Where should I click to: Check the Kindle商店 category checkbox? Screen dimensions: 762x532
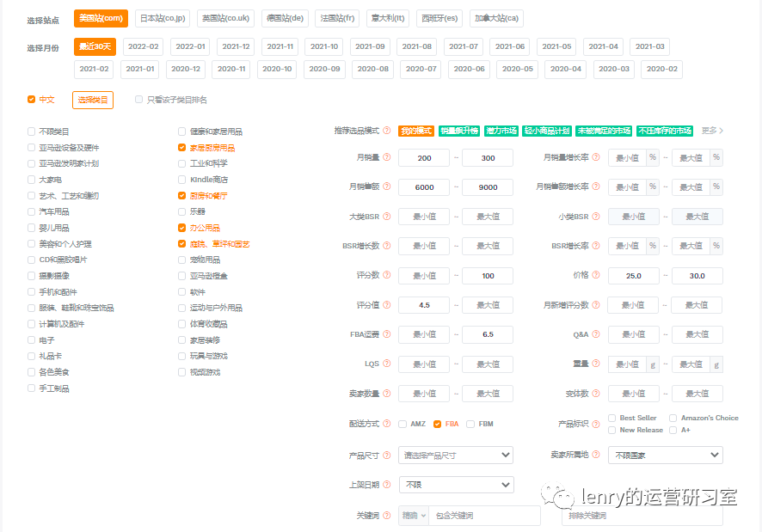181,180
